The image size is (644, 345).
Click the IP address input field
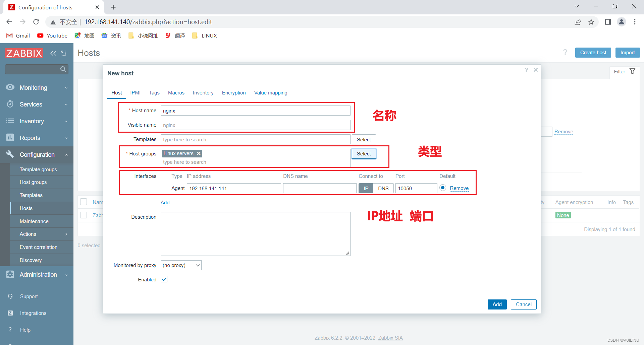(234, 188)
